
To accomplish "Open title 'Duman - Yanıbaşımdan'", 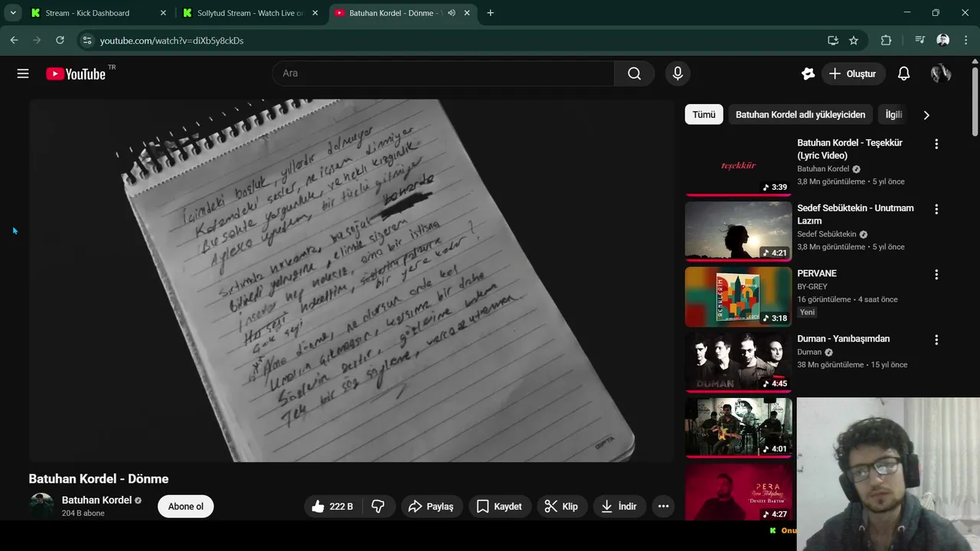I will (x=843, y=339).
